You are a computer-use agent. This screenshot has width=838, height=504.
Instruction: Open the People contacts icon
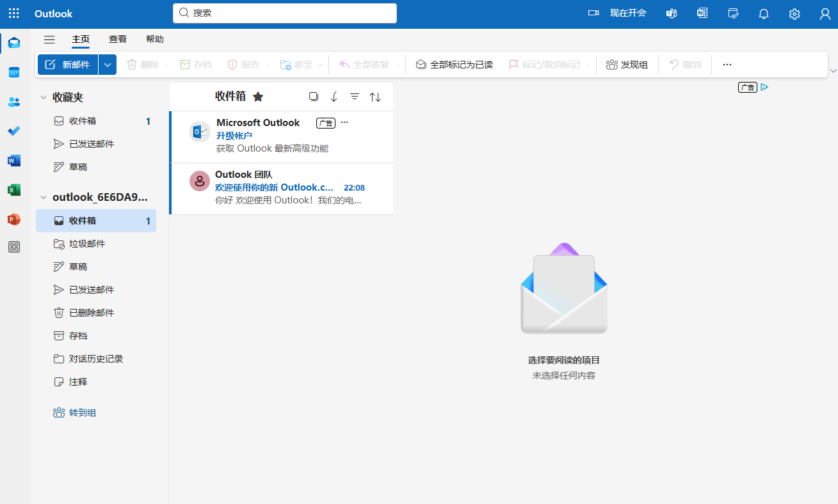(14, 102)
